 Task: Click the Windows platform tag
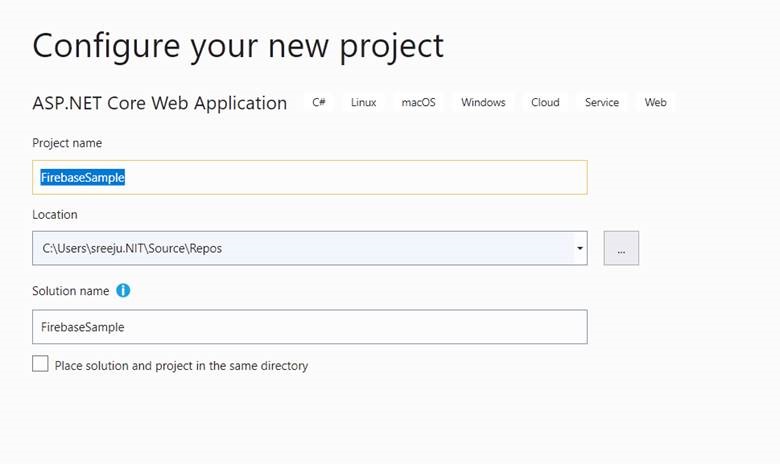pos(483,102)
